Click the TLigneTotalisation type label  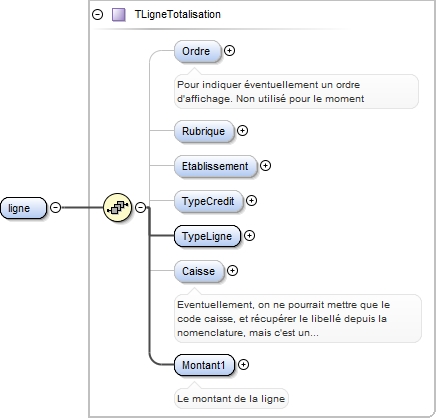click(x=178, y=15)
